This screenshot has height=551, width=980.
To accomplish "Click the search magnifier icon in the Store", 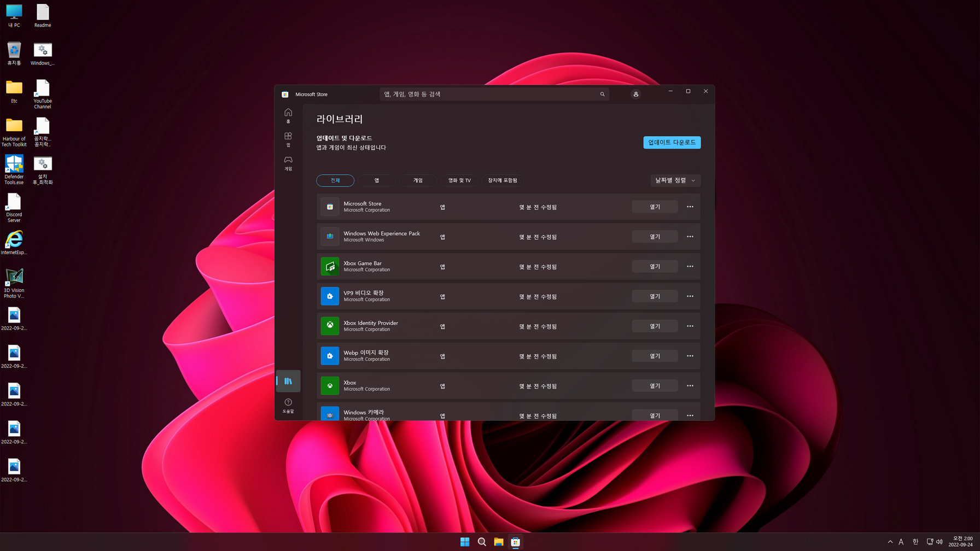I will click(x=602, y=94).
